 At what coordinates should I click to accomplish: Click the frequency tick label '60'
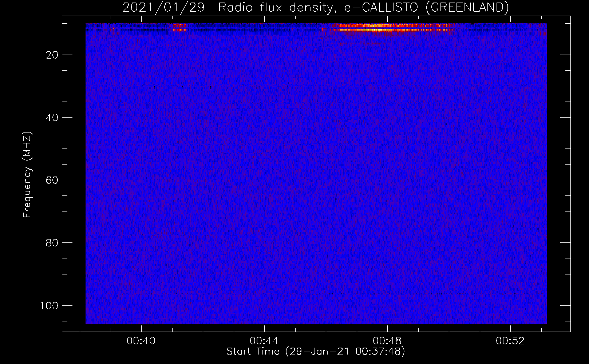point(52,180)
